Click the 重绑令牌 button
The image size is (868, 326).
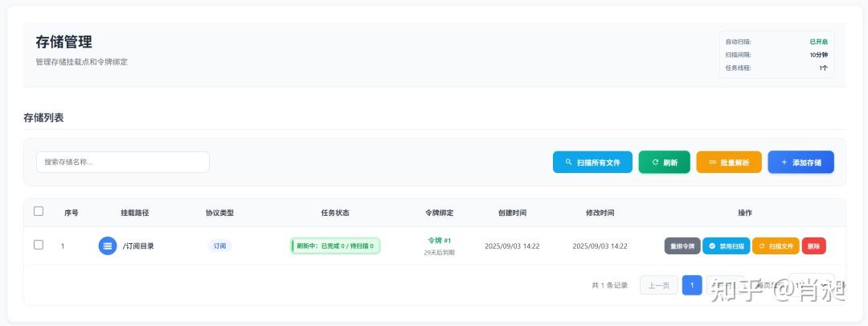682,246
